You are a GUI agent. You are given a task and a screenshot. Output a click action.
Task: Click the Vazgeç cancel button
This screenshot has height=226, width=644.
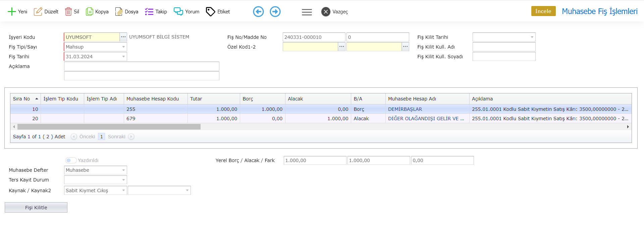click(325, 12)
